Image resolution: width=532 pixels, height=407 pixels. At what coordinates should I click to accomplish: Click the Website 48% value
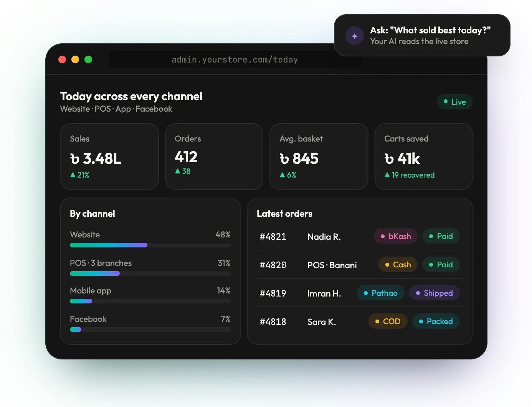[223, 234]
